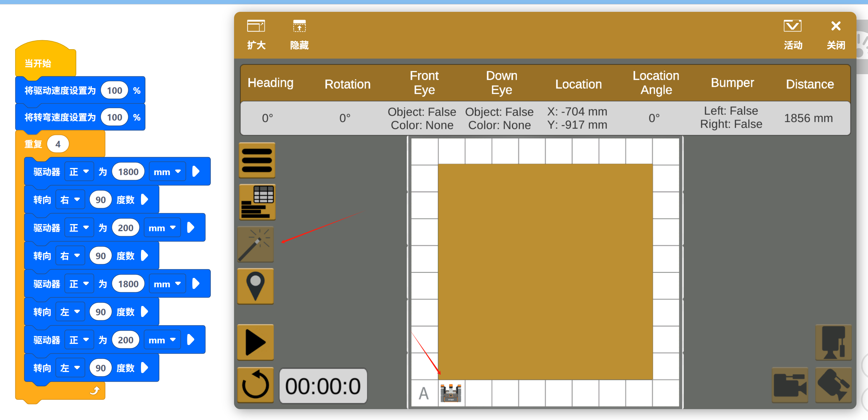Open mm dropdown in second 1800 drive block
The width and height of the screenshot is (868, 420).
pos(167,284)
